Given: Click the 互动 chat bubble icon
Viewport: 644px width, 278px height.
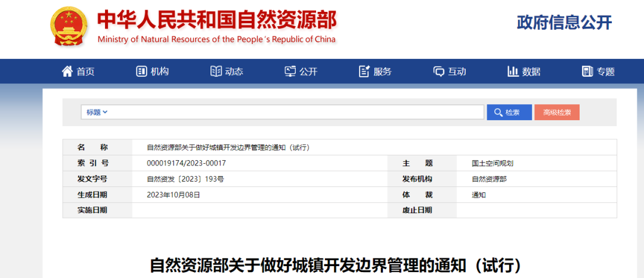Looking at the screenshot, I should point(439,71).
